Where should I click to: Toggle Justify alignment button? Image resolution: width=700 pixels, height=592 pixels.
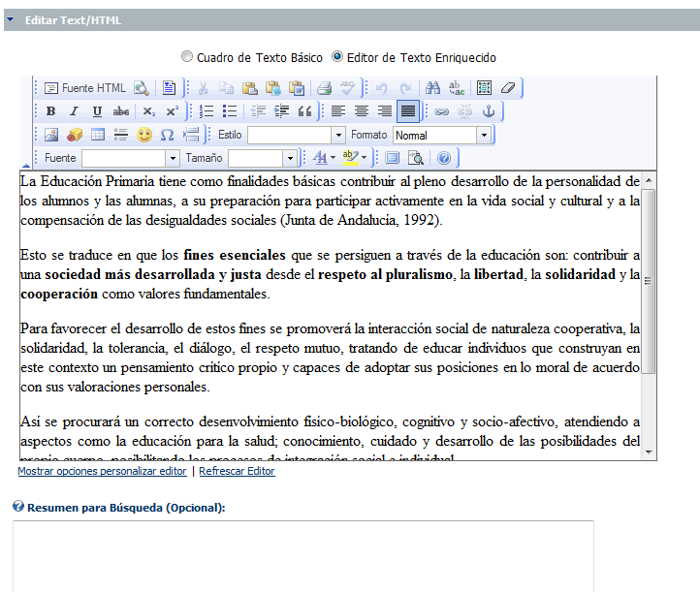pyautogui.click(x=408, y=111)
